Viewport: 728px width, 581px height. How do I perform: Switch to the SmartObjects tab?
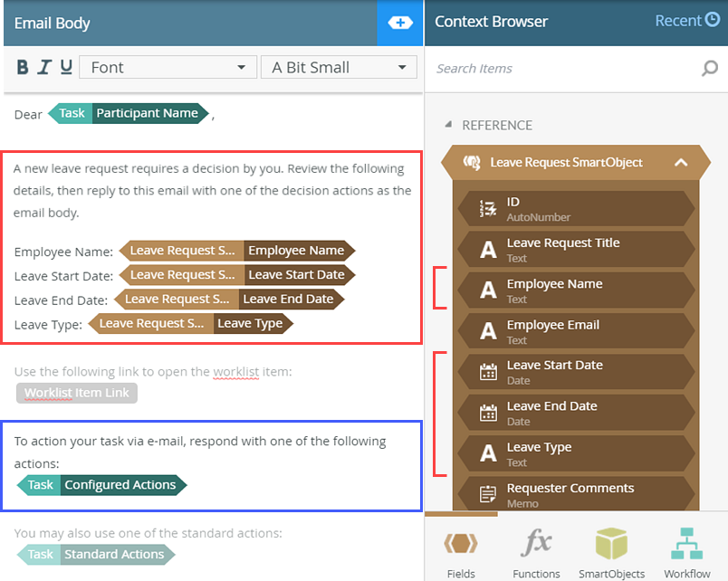612,543
